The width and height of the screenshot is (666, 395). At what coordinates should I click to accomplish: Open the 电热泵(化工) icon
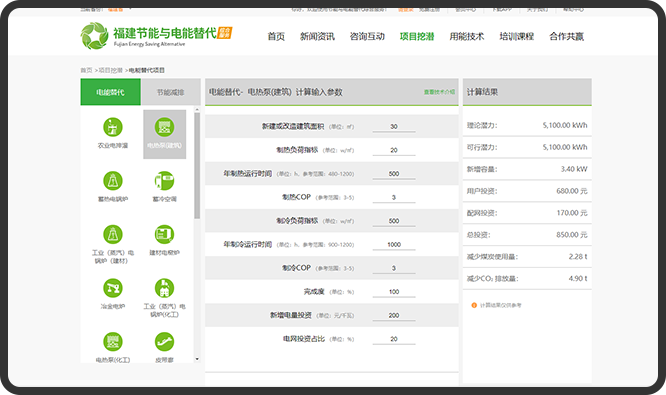[x=113, y=342]
